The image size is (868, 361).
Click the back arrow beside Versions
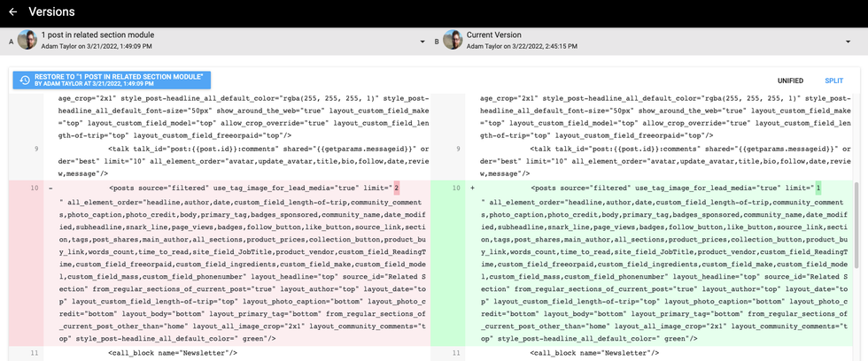(12, 12)
